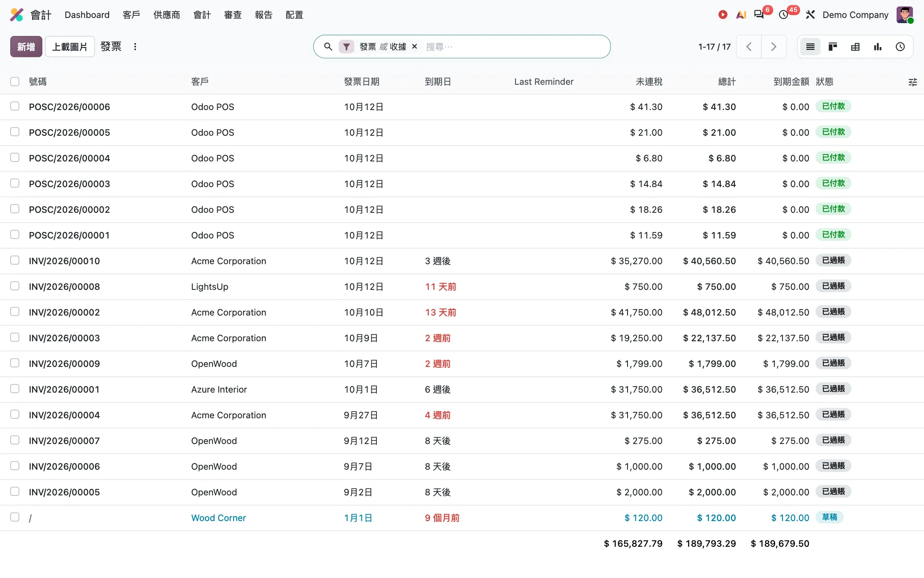Image resolution: width=924 pixels, height=578 pixels.
Task: Open optional columns adjustment icon
Action: 913,82
